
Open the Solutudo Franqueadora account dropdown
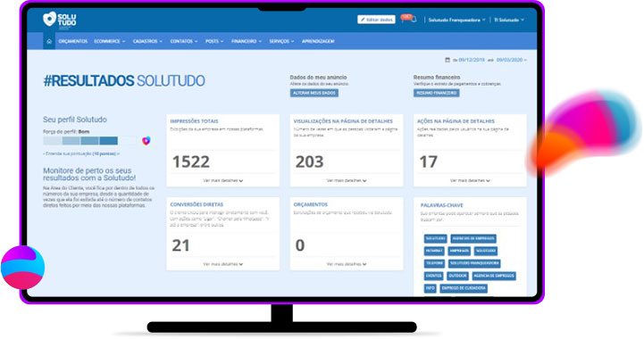(456, 20)
